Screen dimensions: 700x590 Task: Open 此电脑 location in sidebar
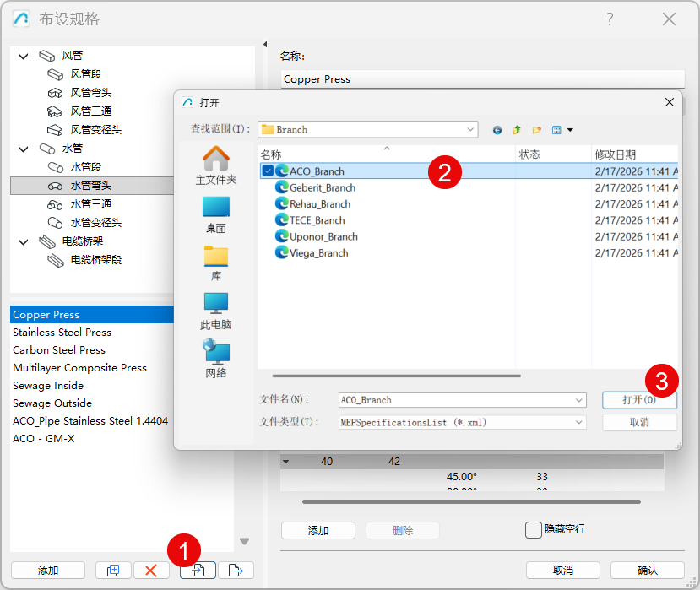216,311
